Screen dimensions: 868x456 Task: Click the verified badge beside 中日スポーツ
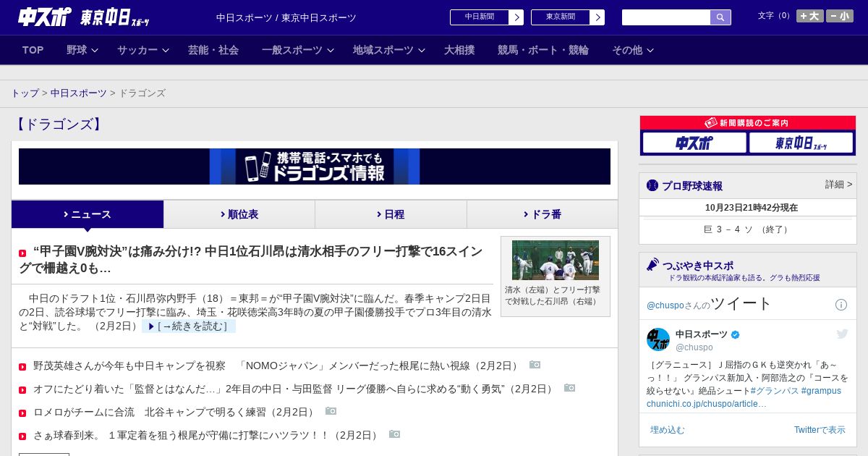point(736,334)
